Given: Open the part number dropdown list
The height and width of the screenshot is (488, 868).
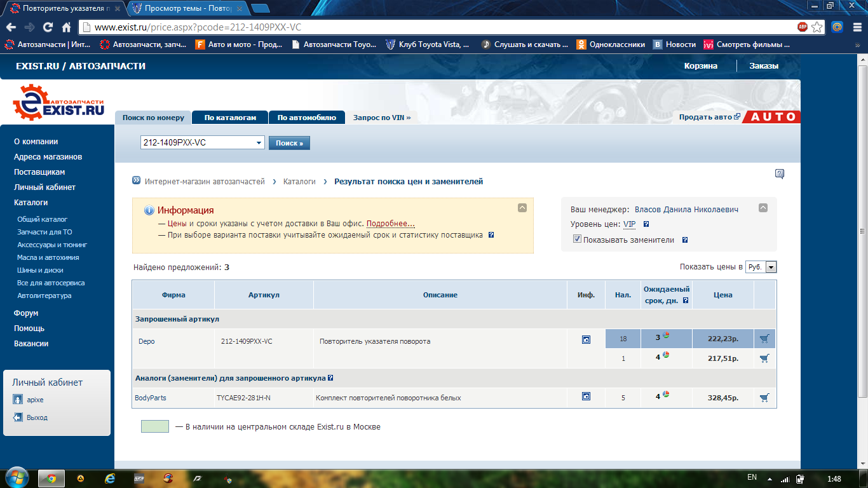Looking at the screenshot, I should [x=259, y=143].
